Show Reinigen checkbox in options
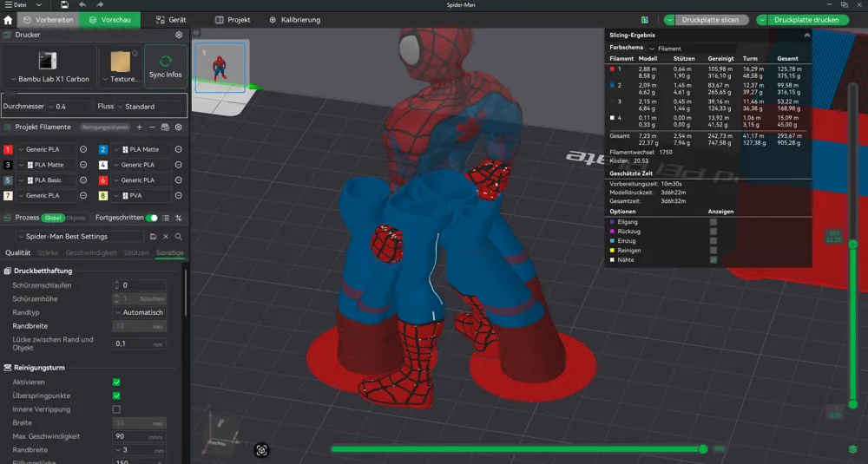This screenshot has height=464, width=868. click(713, 250)
